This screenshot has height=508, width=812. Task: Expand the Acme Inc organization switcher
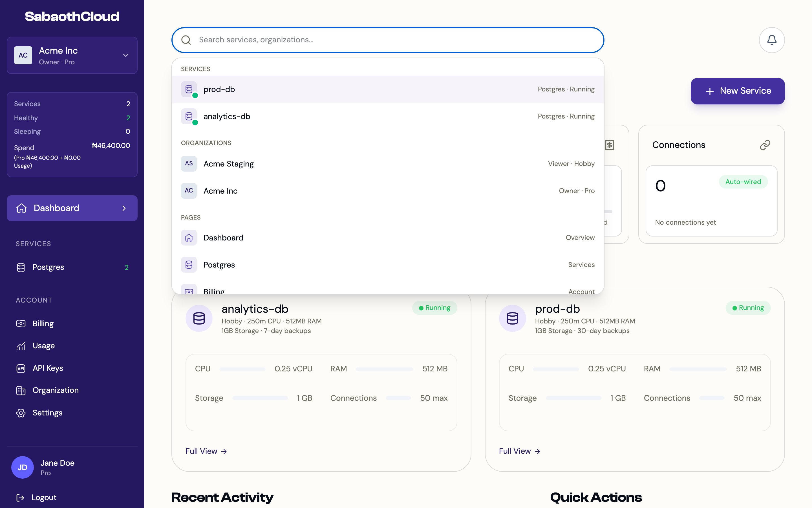[72, 55]
